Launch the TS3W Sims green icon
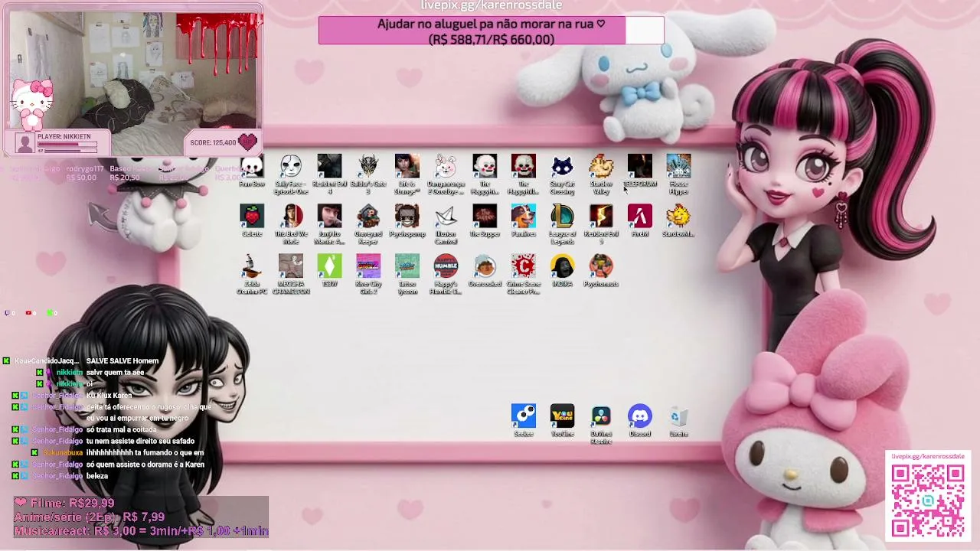Screen dimensions: 980x551 pyautogui.click(x=329, y=270)
